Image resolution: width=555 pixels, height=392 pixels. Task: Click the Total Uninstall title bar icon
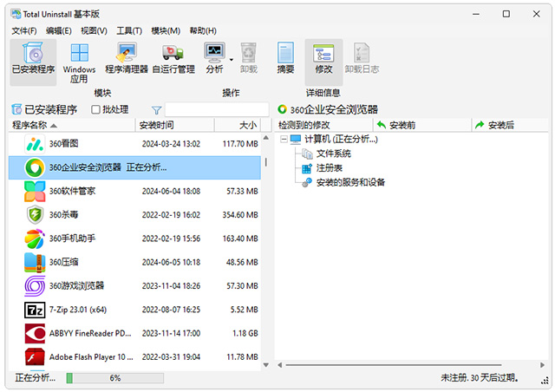[x=16, y=14]
